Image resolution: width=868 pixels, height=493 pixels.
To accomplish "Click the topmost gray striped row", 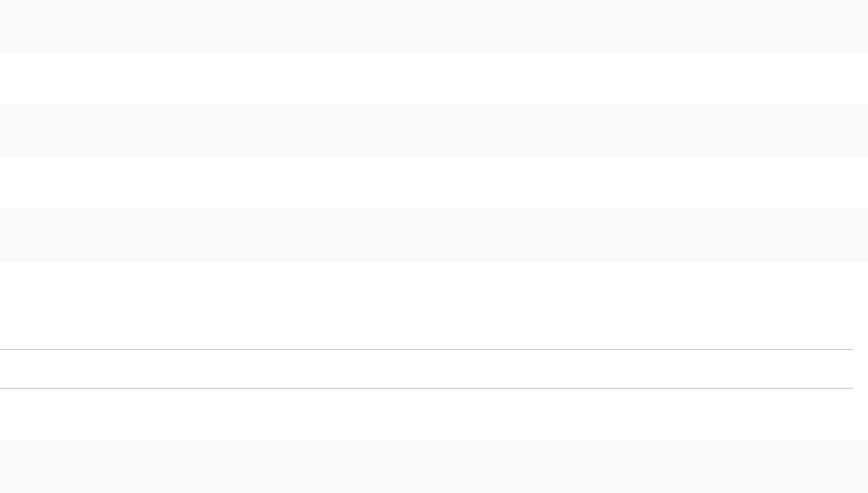I will [x=434, y=26].
